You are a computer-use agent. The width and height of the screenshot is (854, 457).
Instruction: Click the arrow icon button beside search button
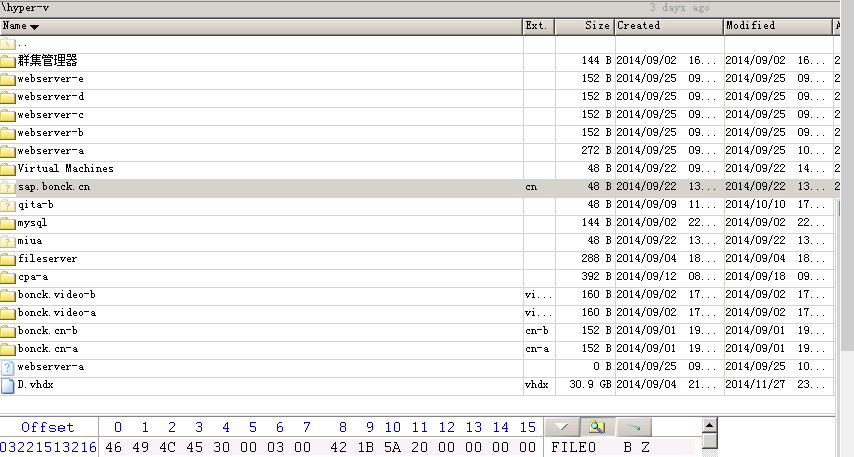pos(632,427)
